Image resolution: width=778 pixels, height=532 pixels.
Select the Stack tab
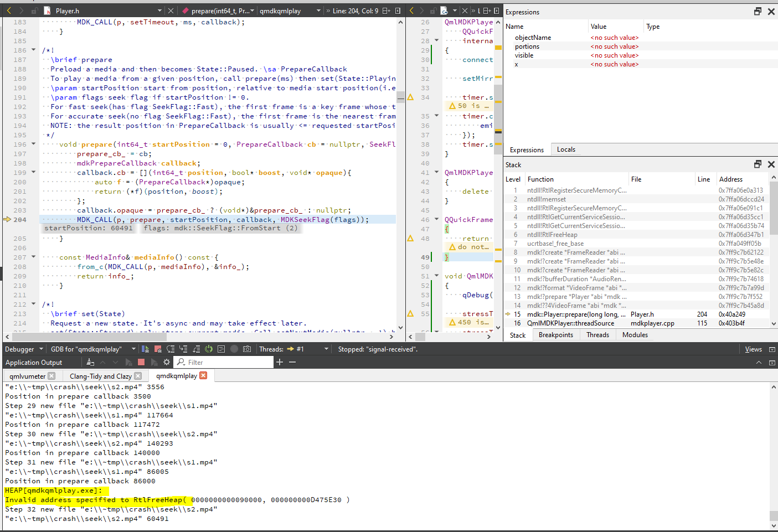(518, 335)
